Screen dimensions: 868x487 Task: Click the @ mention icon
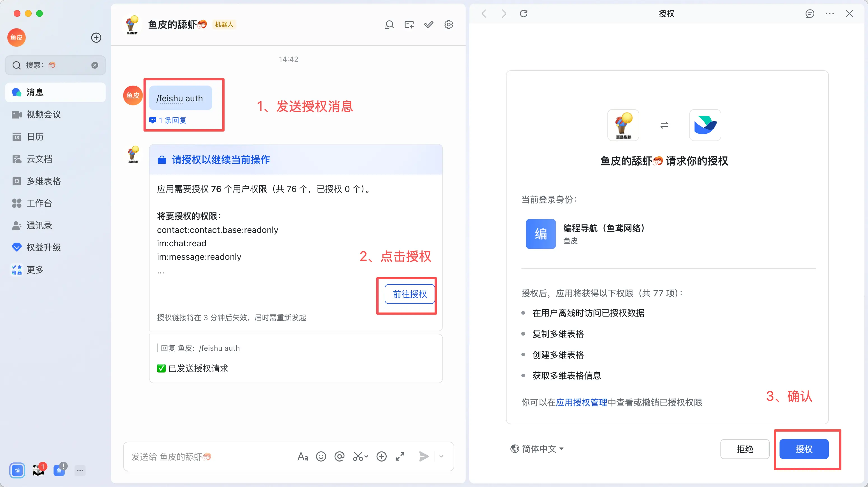click(x=339, y=457)
